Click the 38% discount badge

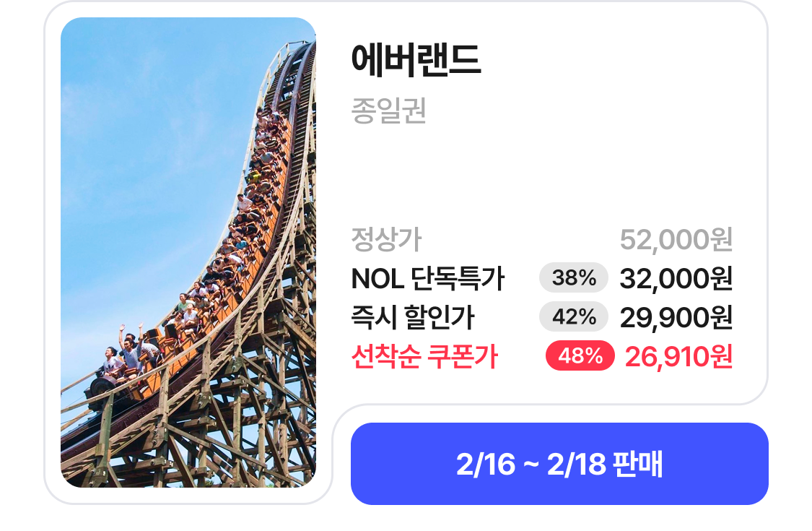(x=574, y=278)
